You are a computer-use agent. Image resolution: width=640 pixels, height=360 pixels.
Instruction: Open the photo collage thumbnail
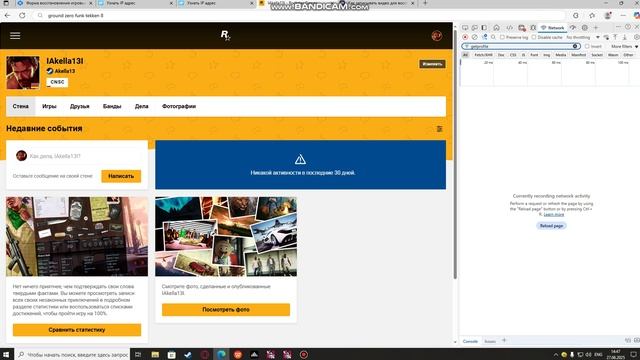(x=226, y=237)
